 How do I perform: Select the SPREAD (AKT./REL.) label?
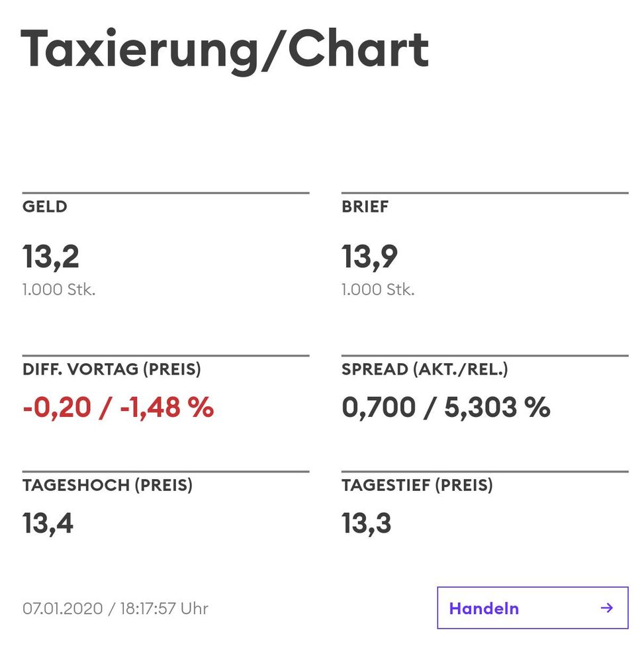tap(425, 369)
